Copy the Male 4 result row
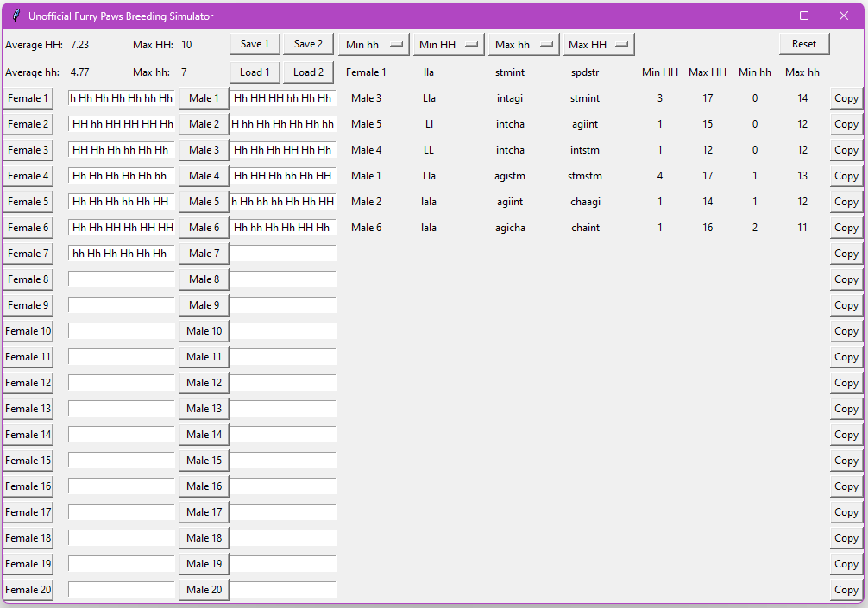This screenshot has width=868, height=608. pos(846,150)
